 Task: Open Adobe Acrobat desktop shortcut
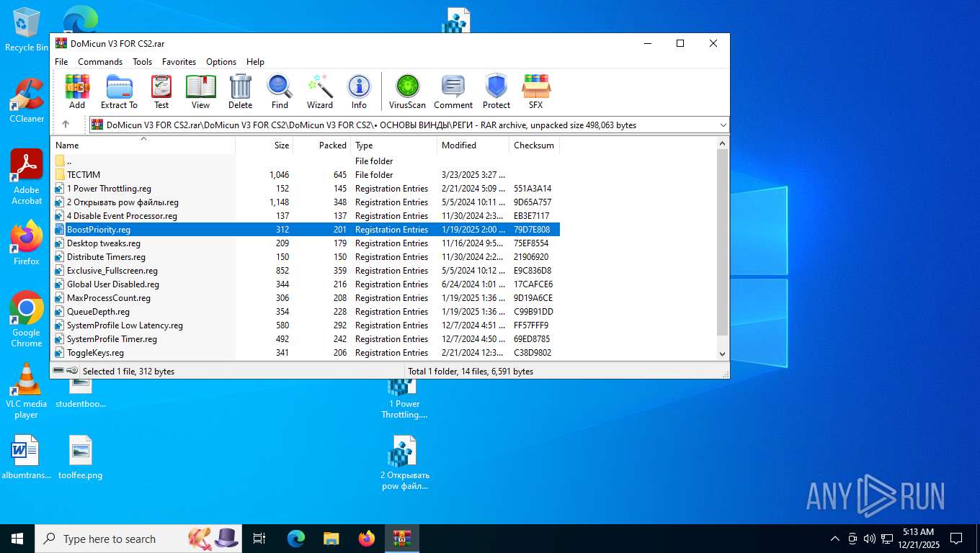point(27,177)
